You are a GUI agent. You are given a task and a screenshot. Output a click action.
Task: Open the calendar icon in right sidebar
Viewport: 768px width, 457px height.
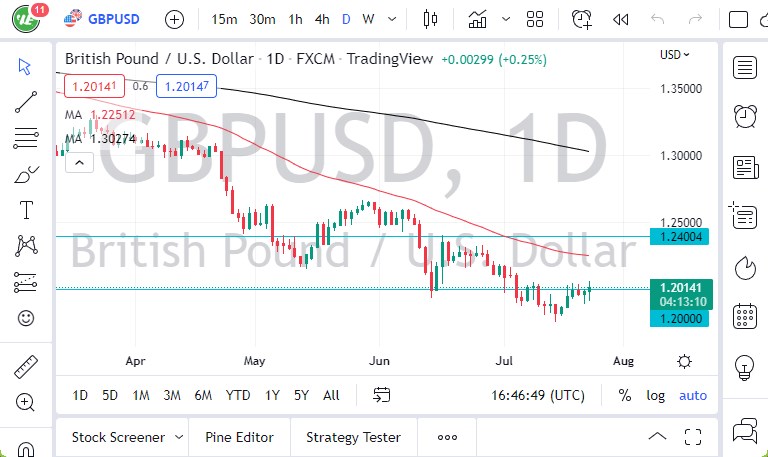(x=744, y=316)
